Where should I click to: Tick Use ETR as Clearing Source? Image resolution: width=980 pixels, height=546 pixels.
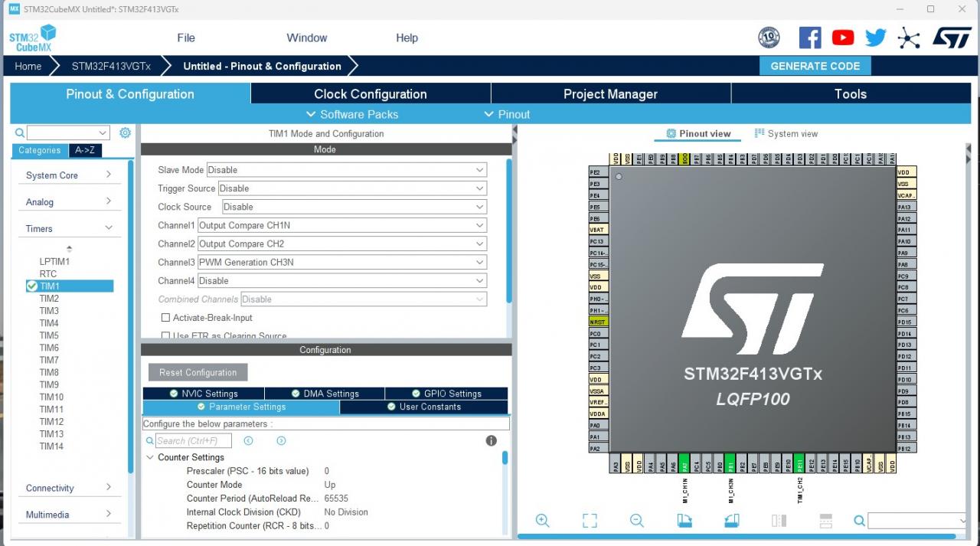[x=165, y=335]
